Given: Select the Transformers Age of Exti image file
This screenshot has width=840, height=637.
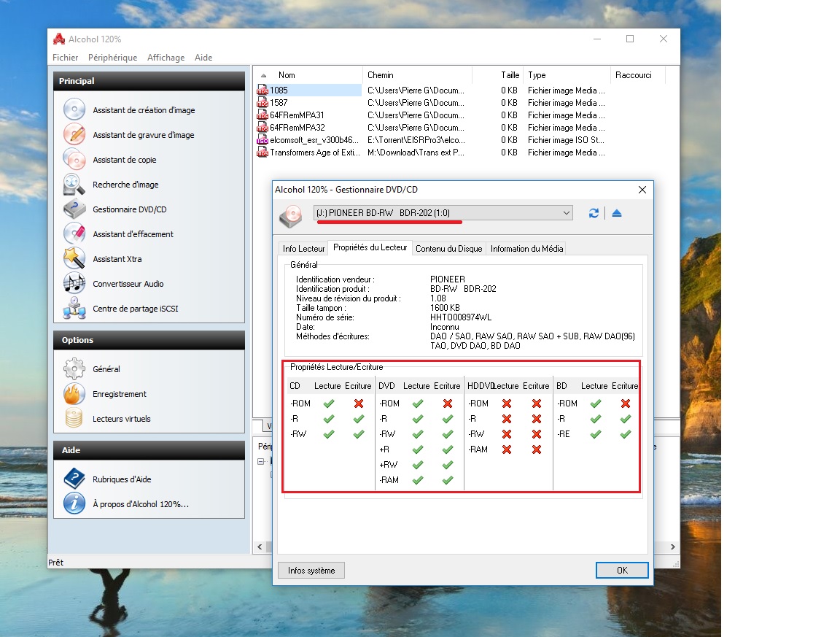Looking at the screenshot, I should click(x=314, y=153).
